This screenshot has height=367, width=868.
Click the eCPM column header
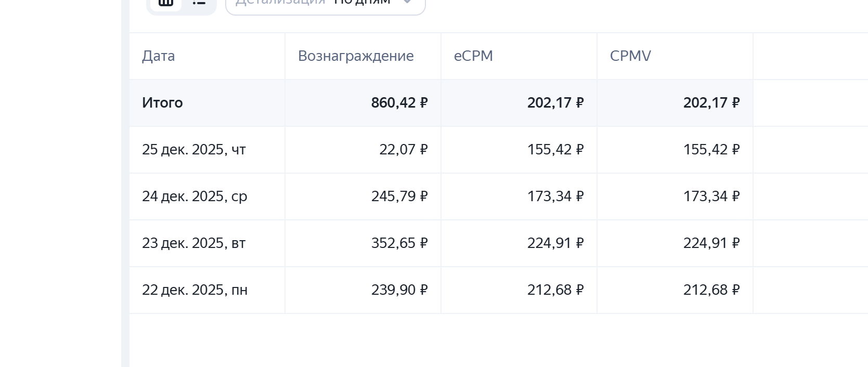(473, 56)
